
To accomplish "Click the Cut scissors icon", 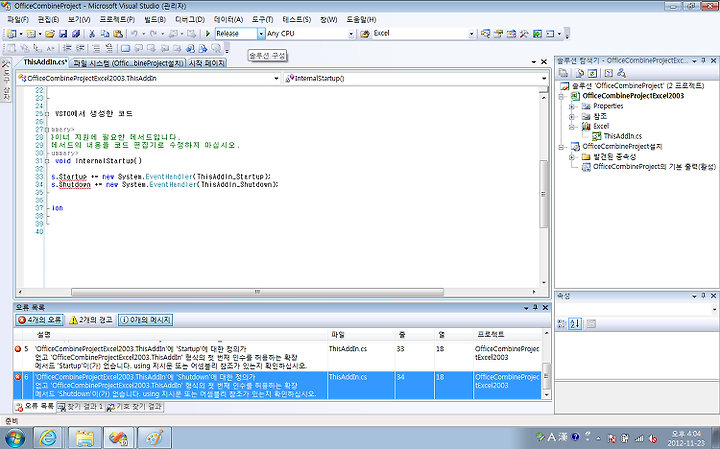I will point(92,34).
